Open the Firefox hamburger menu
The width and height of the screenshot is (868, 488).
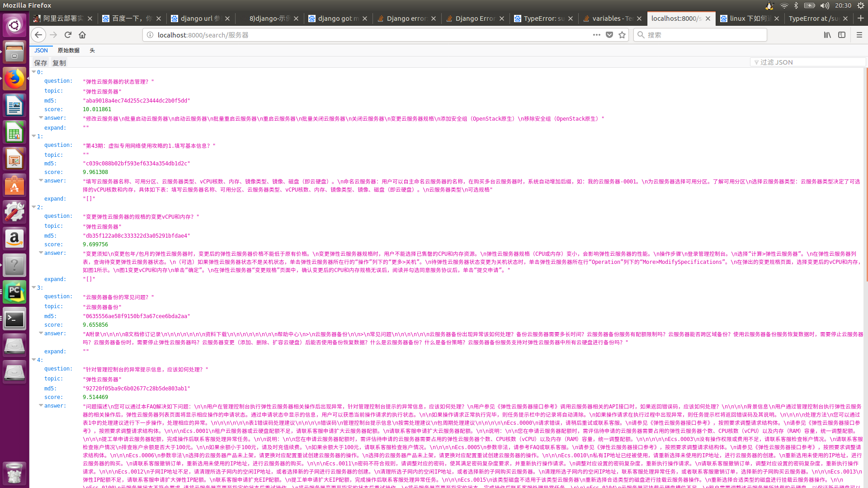pyautogui.click(x=859, y=35)
